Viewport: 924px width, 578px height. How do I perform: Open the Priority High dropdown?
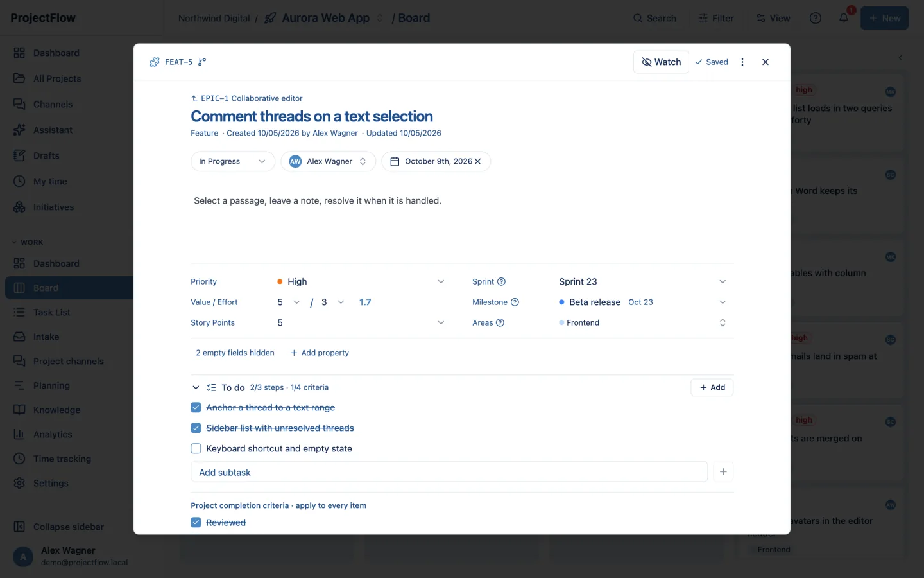[361, 282]
